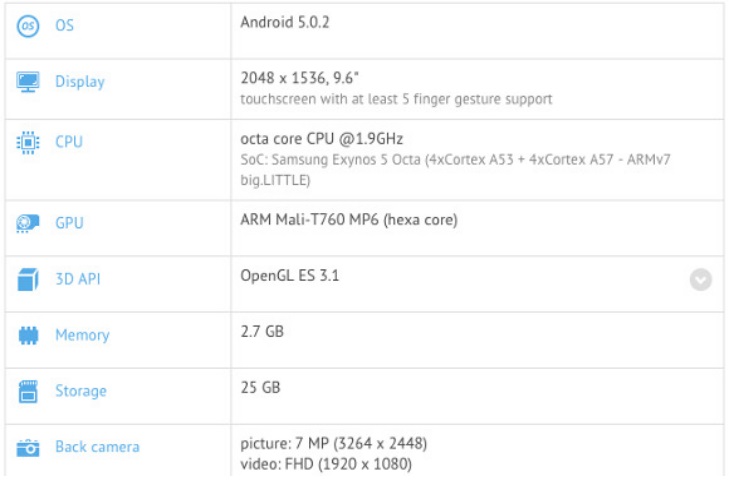Select the OS label
The width and height of the screenshot is (730, 484).
64,26
